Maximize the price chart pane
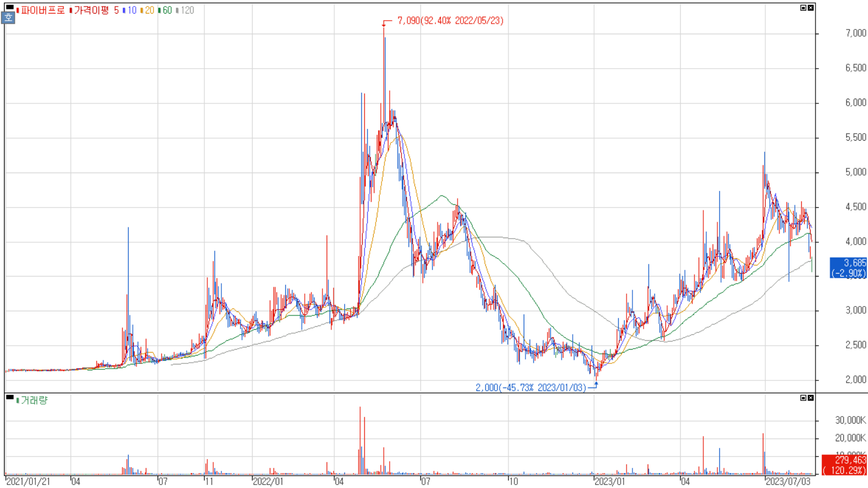 coord(803,8)
